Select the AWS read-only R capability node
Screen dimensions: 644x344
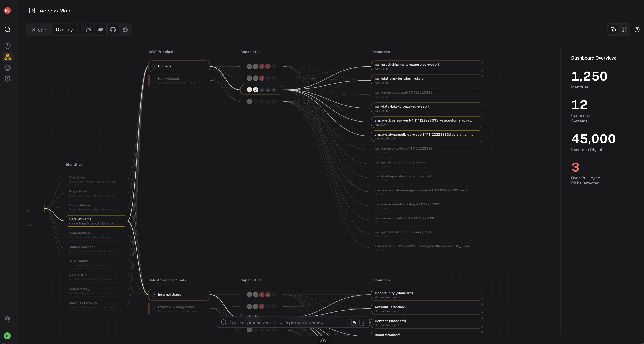click(x=261, y=101)
